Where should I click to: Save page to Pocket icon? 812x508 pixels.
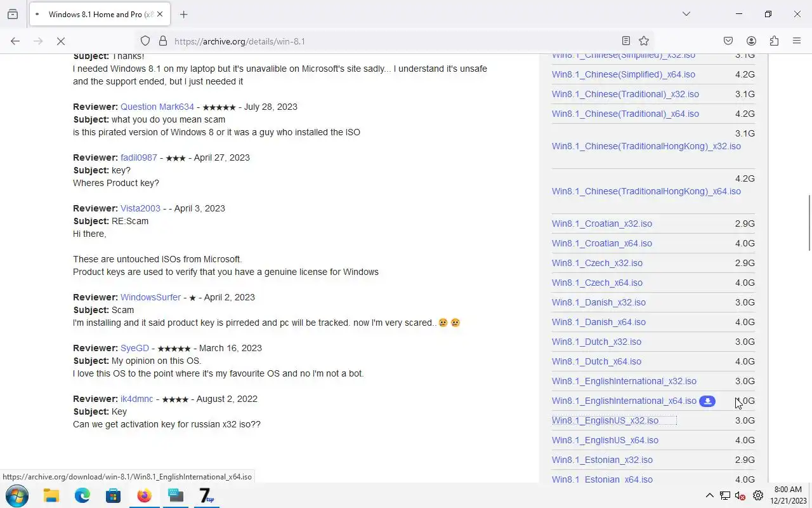(x=728, y=41)
